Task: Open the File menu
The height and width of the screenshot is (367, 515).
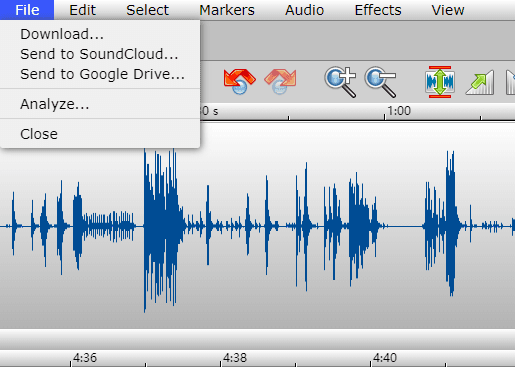Action: (27, 10)
